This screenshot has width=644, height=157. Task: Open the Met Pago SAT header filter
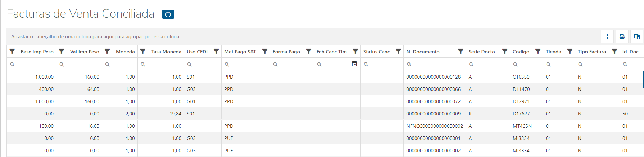click(264, 51)
